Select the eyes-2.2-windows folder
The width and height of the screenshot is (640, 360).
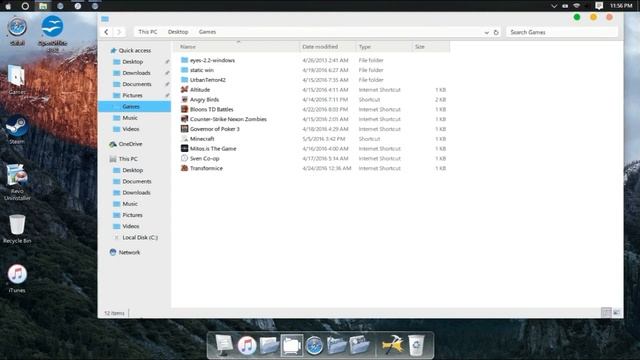(212, 60)
